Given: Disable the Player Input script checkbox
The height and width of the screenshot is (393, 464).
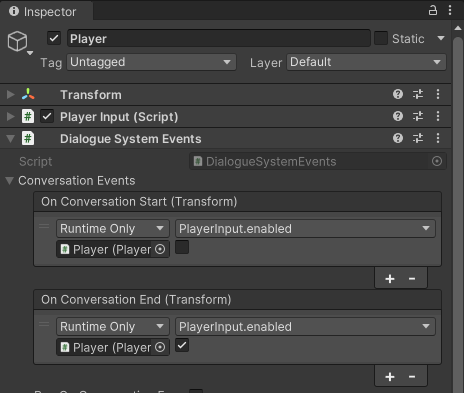Looking at the screenshot, I should coord(47,116).
